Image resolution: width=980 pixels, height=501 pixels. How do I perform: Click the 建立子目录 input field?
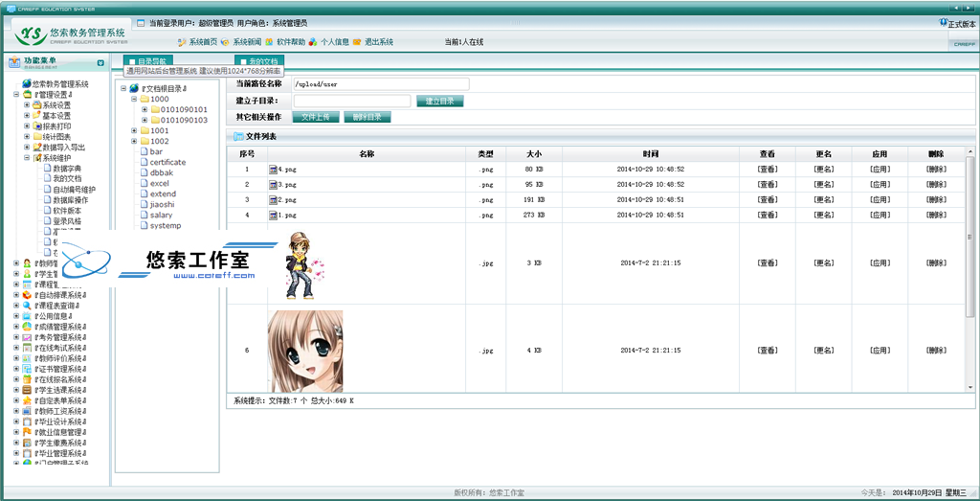coord(352,101)
